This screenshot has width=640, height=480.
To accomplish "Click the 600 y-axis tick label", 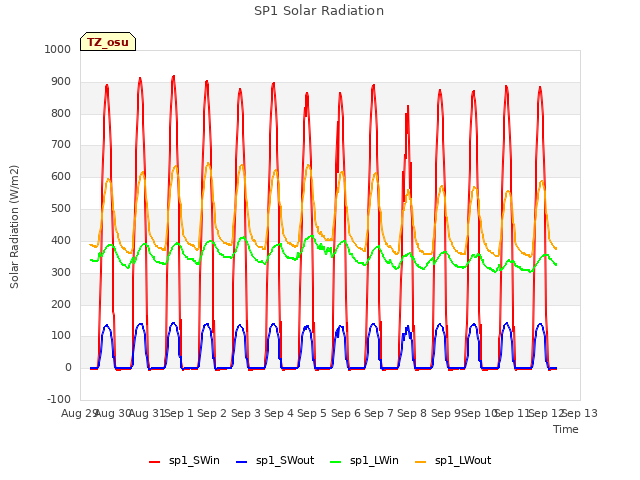I will (x=61, y=176).
